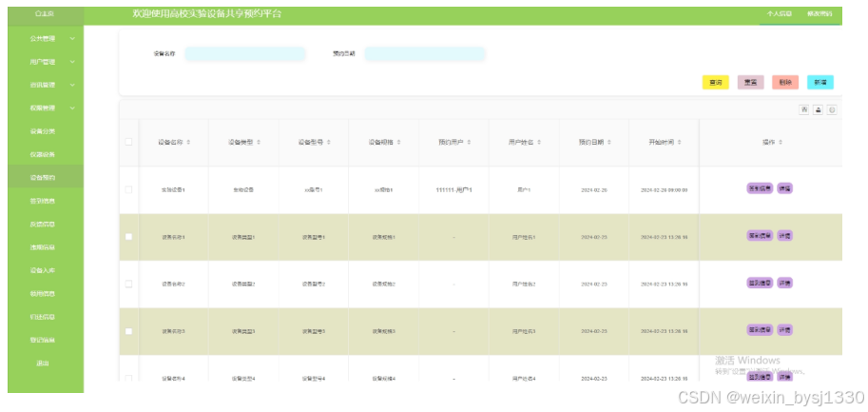The width and height of the screenshot is (868, 412).
Task: Sort the table by 预约日期 column arrows
Action: [x=608, y=143]
